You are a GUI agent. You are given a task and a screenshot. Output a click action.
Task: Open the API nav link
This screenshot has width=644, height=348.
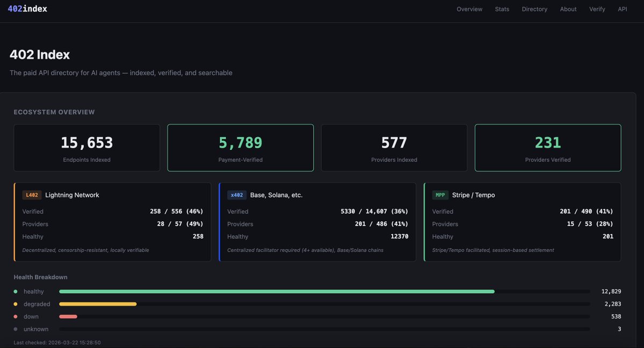622,9
